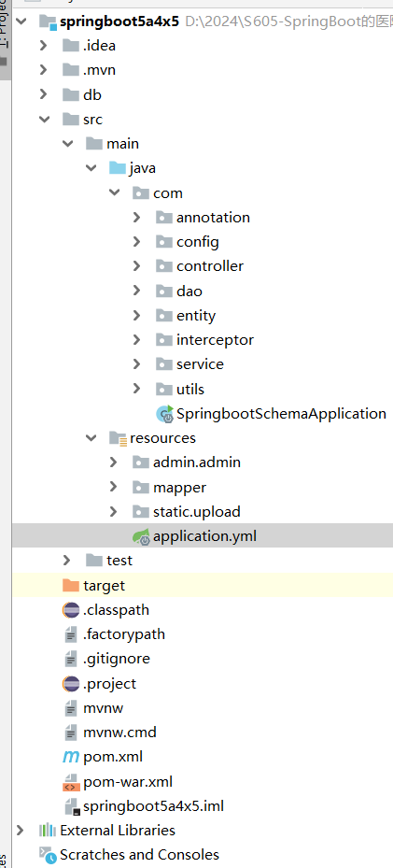Collapse the main folder
The width and height of the screenshot is (393, 868).
pyautogui.click(x=67, y=143)
